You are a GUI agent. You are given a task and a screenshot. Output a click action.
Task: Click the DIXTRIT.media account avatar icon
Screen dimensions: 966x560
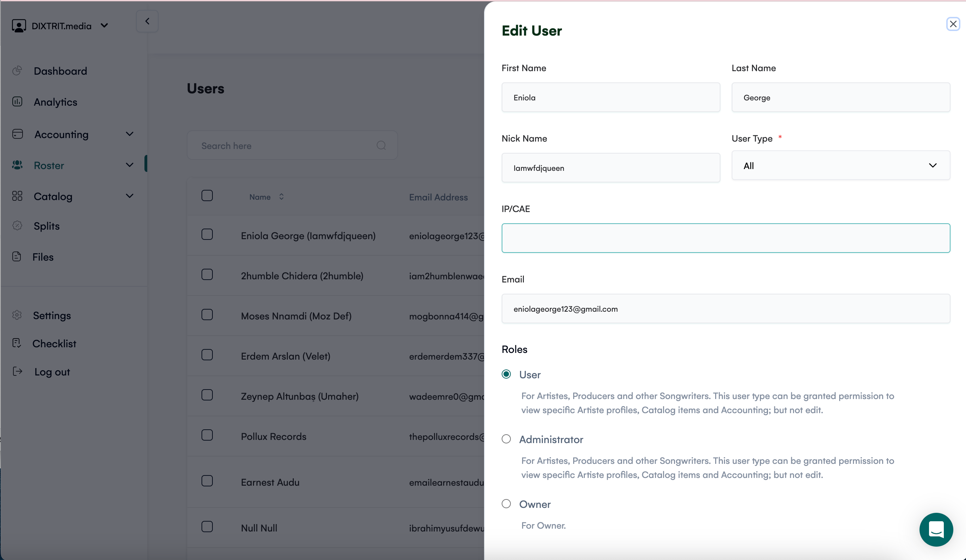(19, 26)
